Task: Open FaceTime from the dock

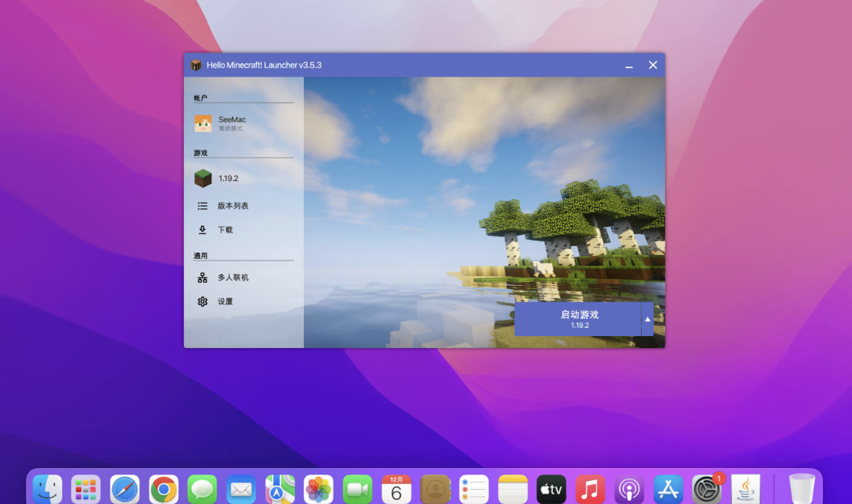Action: (358, 489)
